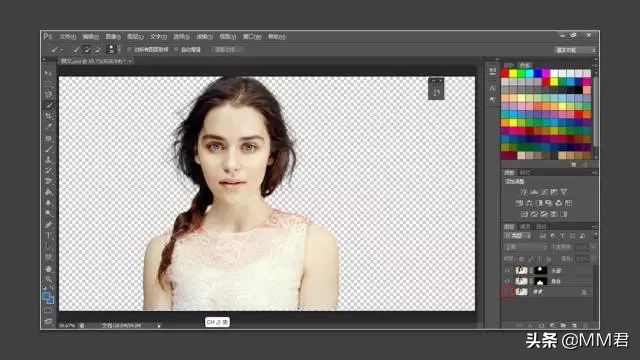
Task: Open the workspace switcher dropdown
Action: (x=576, y=50)
